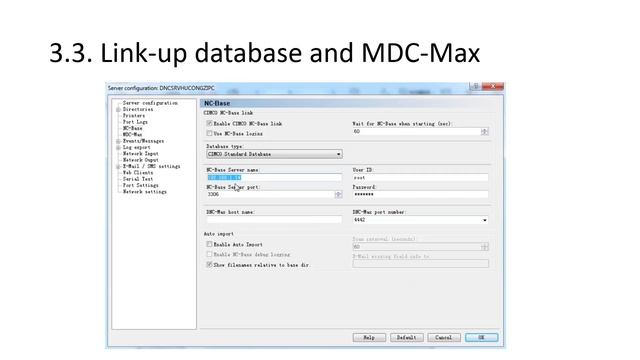Click the Wait for NC-Base seconds field
The image size is (640, 360).
[x=417, y=131]
